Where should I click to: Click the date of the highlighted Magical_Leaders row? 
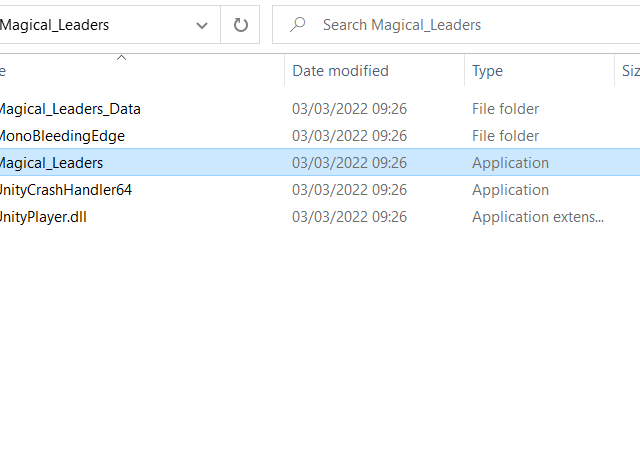(349, 163)
